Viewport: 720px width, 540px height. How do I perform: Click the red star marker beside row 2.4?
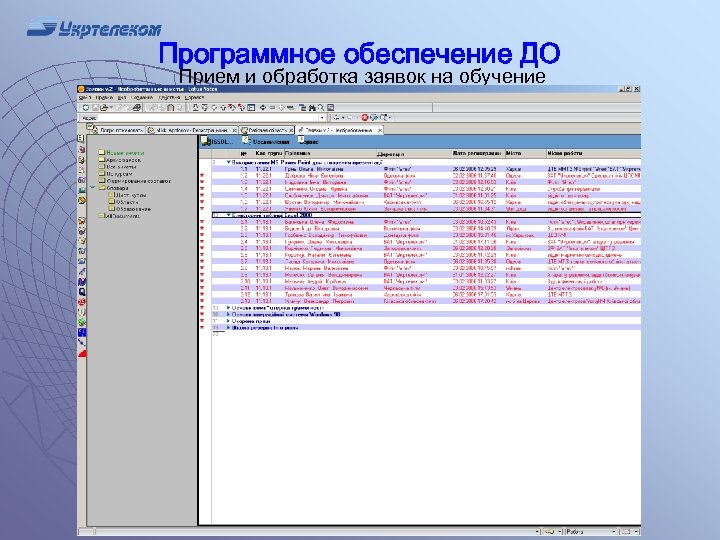point(202,242)
